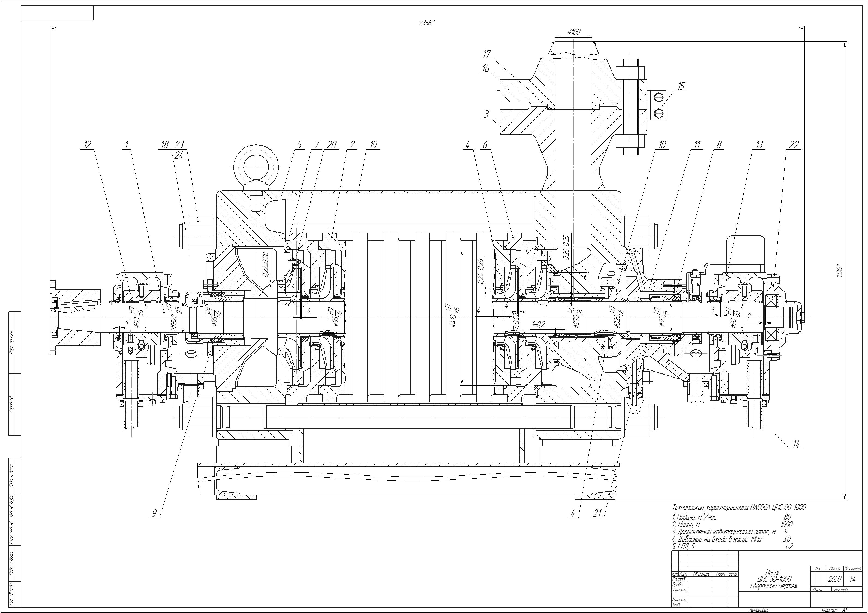868x613 pixels.
Task: Click part callout number "18"
Action: 164,145
